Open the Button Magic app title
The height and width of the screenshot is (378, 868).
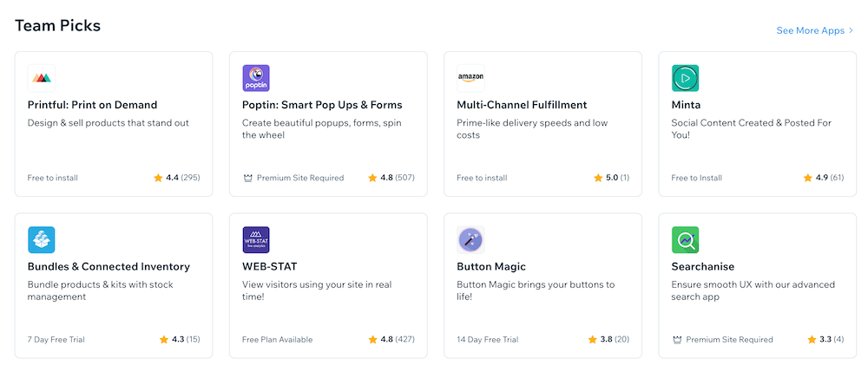pyautogui.click(x=491, y=267)
